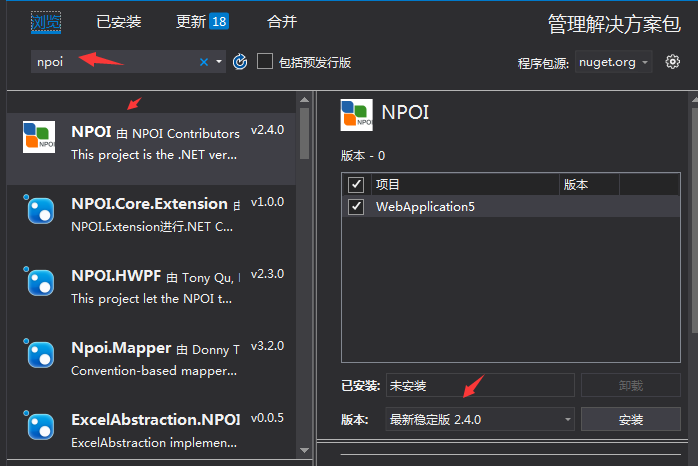Click the npoi search input field
Viewport: 698px width, 466px height.
[x=116, y=61]
